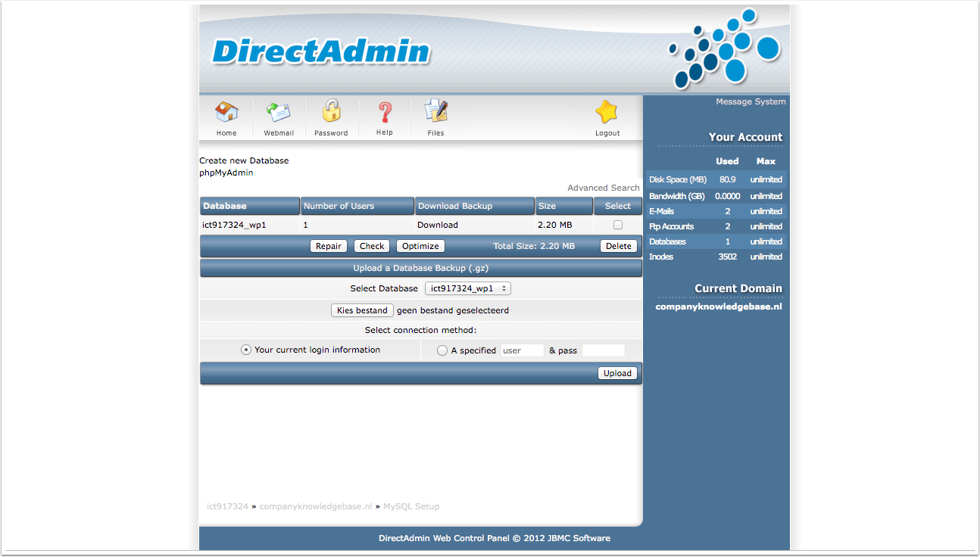
Task: Select 'Your current login information' radio
Action: [246, 350]
